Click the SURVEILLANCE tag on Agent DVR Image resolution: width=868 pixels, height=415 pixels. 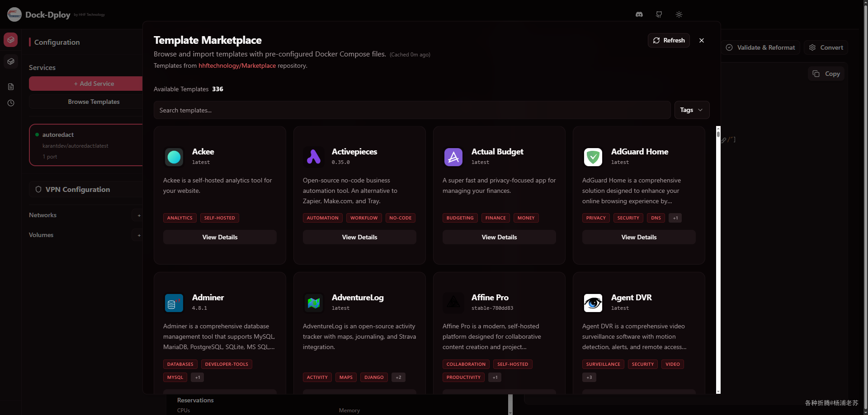tap(604, 364)
